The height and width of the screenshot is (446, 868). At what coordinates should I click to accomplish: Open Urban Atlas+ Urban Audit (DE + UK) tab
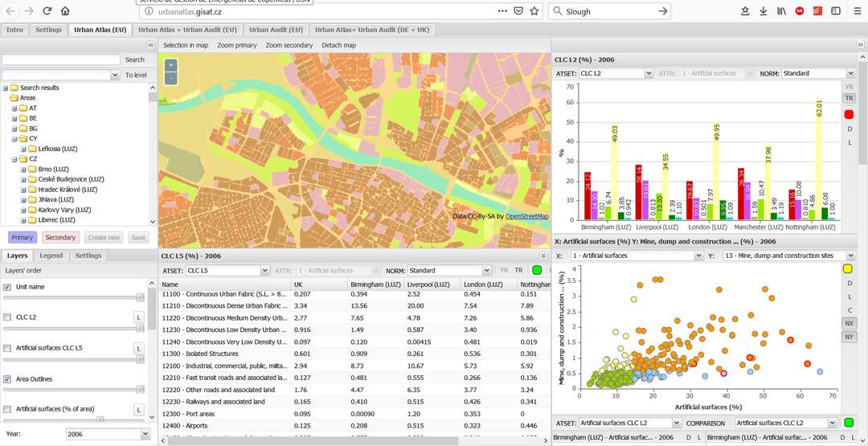pyautogui.click(x=373, y=30)
